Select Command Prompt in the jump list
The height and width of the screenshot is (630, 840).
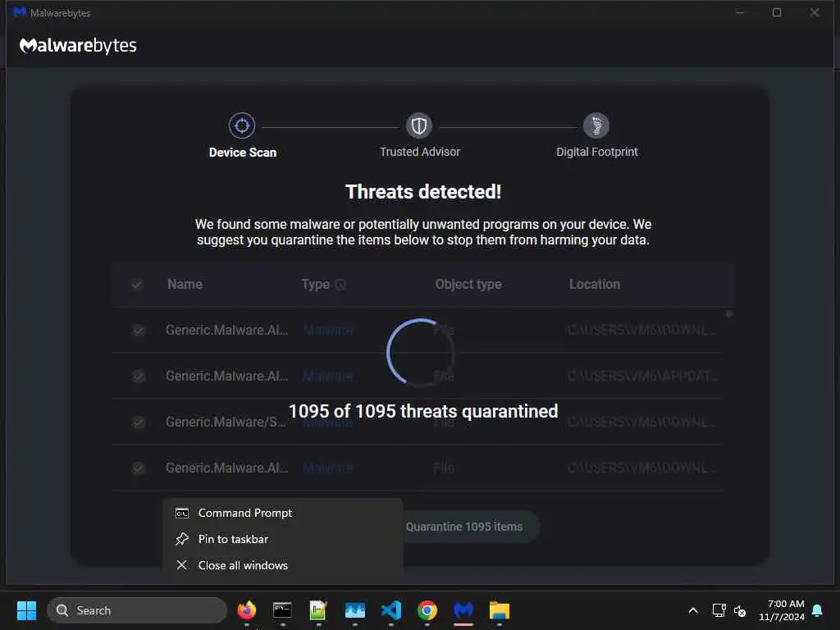(283, 514)
